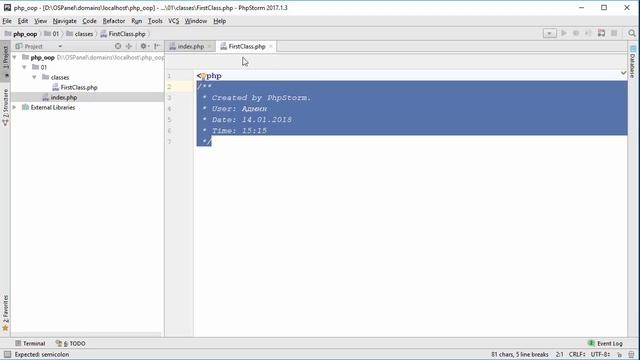Screen dimensions: 640x360
Task: Open the run configuration dropdown
Action: tap(549, 33)
